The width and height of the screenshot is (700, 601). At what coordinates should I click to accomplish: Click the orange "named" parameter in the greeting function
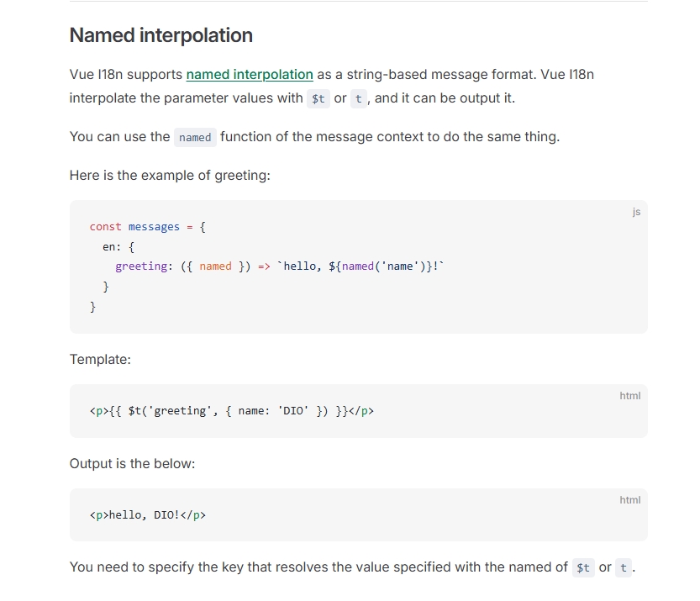[x=216, y=266]
